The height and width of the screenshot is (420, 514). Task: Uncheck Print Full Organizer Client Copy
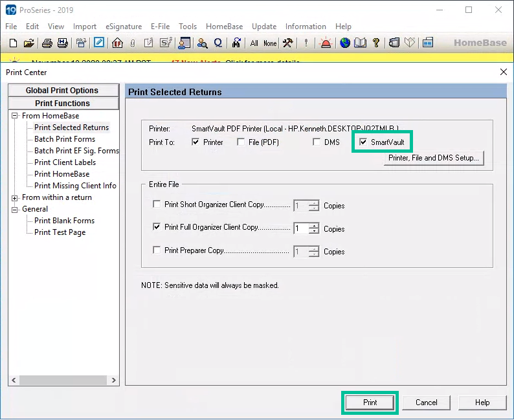pos(157,227)
